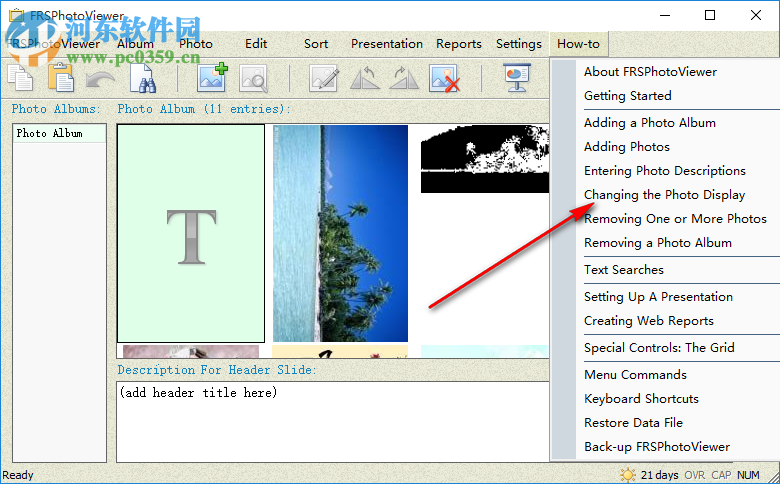The width and height of the screenshot is (780, 484).
Task: Open the Presentation menu
Action: click(387, 44)
